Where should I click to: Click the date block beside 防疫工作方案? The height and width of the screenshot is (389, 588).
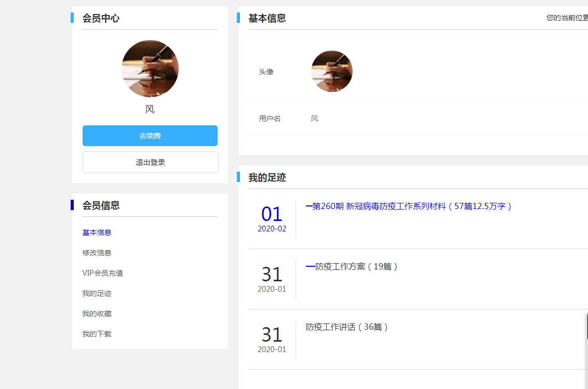tap(272, 279)
